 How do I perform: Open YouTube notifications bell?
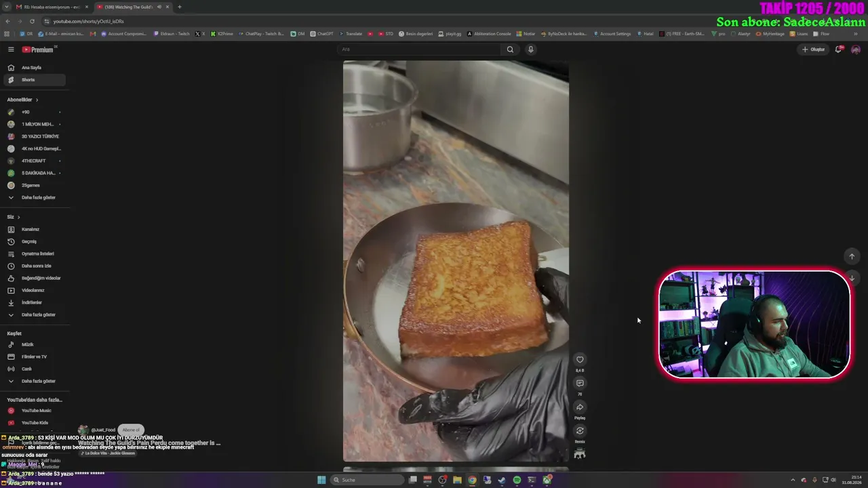tap(838, 49)
